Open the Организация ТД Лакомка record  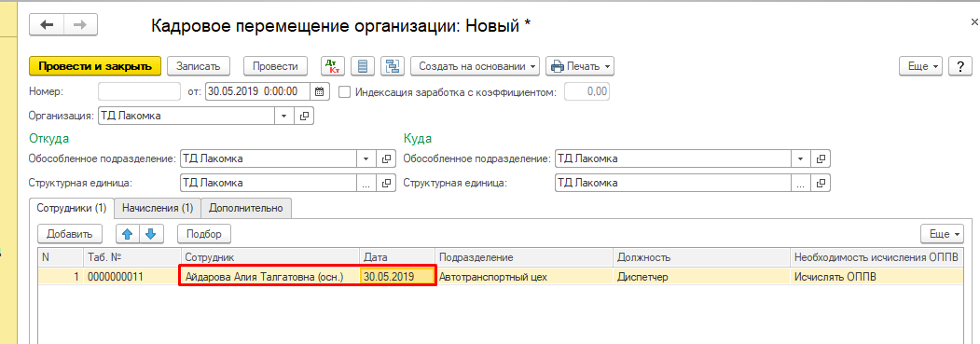pos(304,116)
